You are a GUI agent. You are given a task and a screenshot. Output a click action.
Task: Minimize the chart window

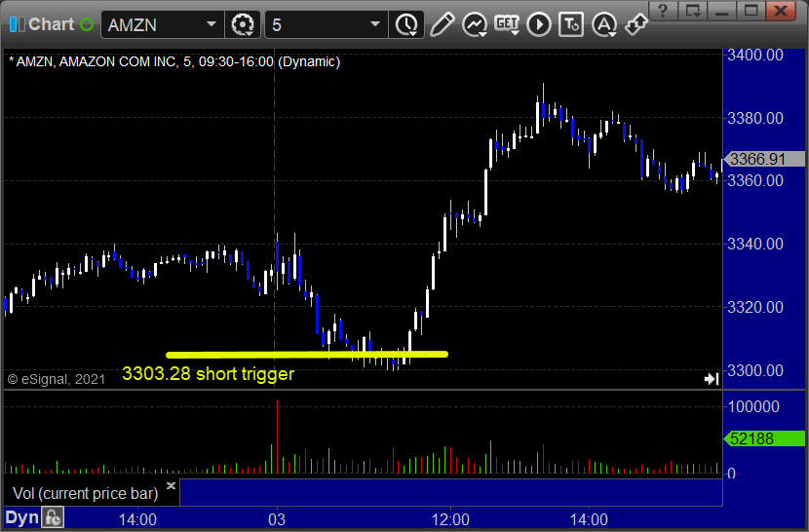tap(722, 11)
